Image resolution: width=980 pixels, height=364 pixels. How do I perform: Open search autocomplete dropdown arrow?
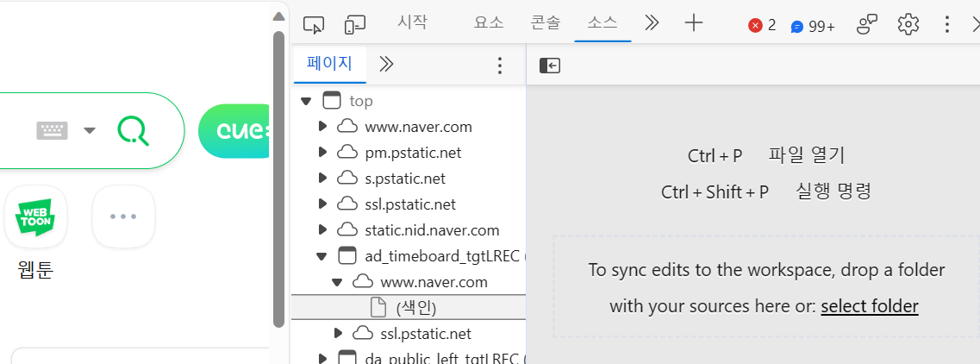[90, 131]
